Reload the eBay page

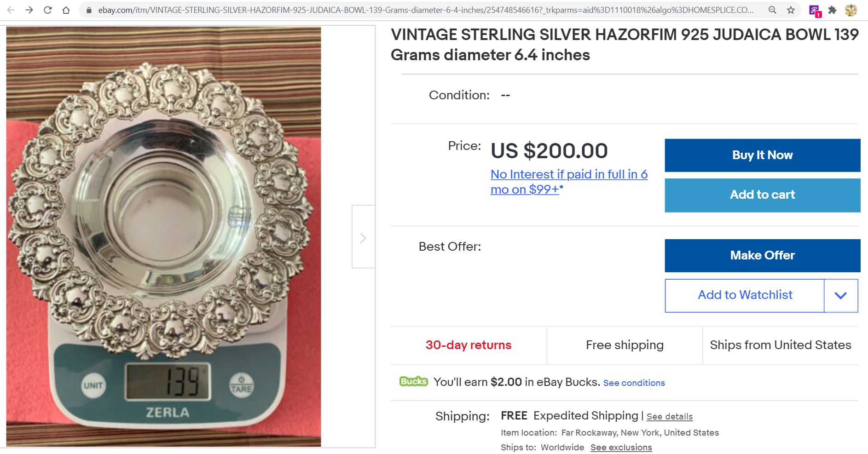(x=47, y=10)
